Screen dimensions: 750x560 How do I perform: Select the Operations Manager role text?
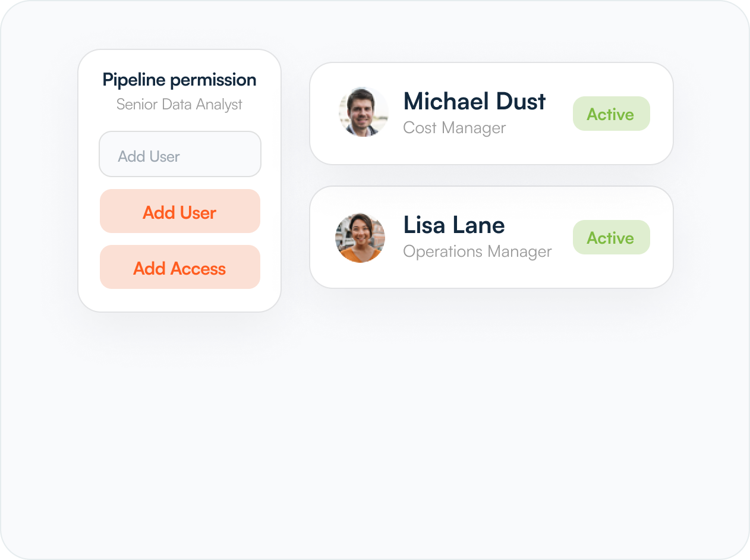[x=477, y=251]
